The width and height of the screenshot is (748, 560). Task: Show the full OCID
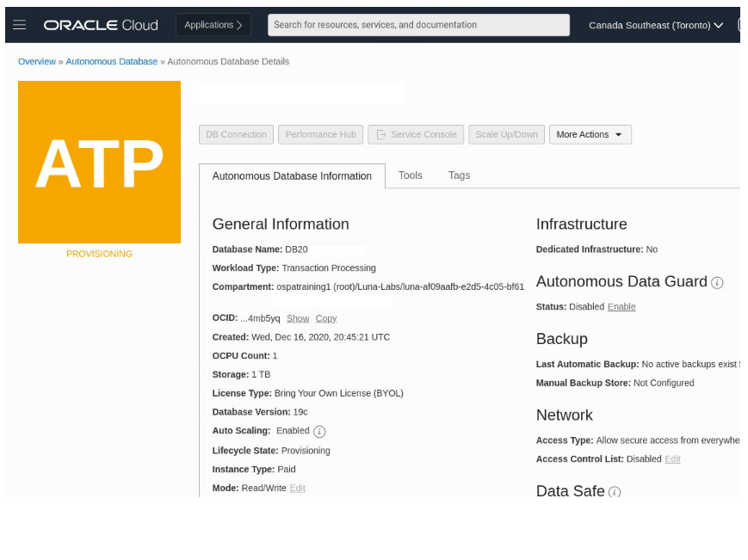[x=298, y=318]
